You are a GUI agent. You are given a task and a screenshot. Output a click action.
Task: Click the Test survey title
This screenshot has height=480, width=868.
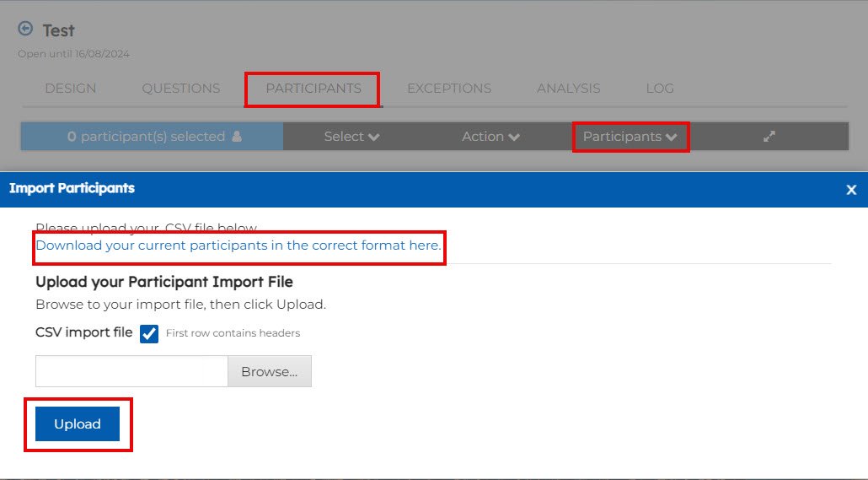click(x=59, y=30)
